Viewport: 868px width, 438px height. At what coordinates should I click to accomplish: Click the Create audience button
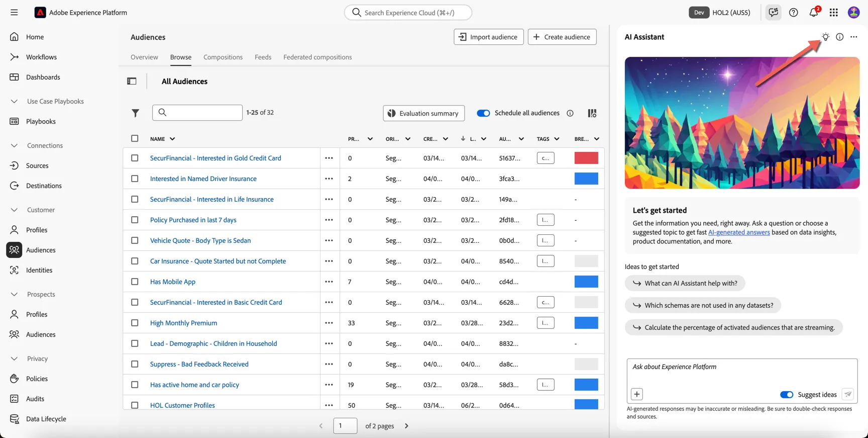coord(562,37)
